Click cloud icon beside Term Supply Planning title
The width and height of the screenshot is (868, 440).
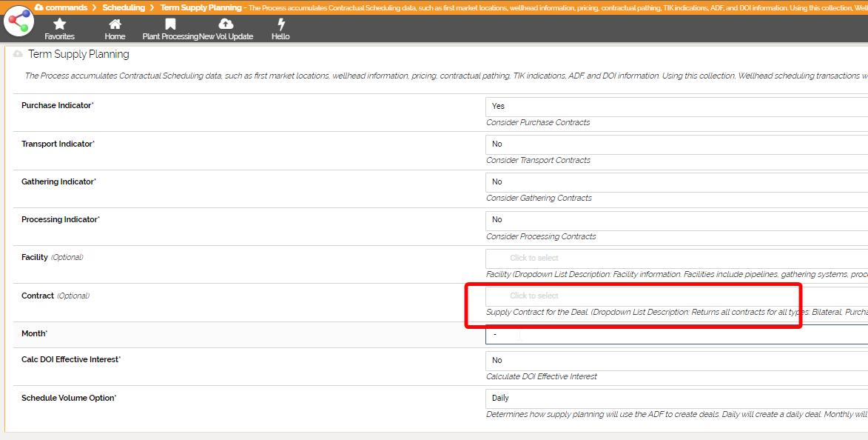point(18,54)
